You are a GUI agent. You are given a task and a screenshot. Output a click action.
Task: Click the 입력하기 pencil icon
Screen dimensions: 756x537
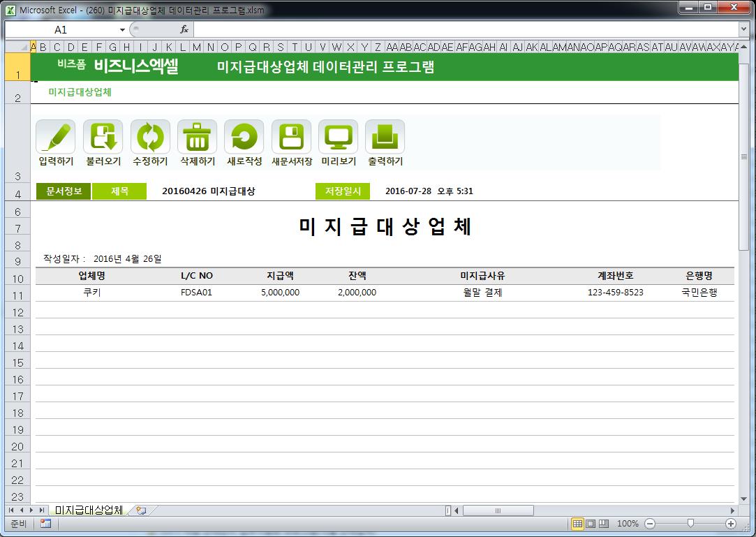point(55,137)
